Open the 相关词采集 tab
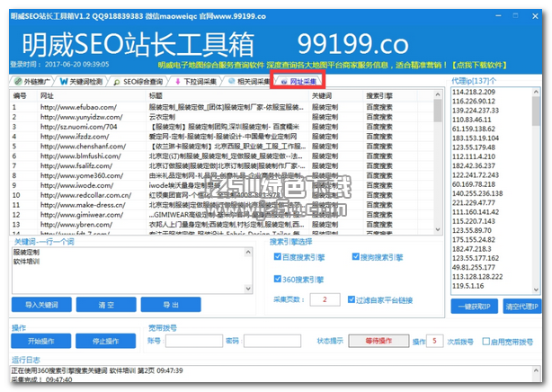The image size is (552, 392). click(248, 82)
